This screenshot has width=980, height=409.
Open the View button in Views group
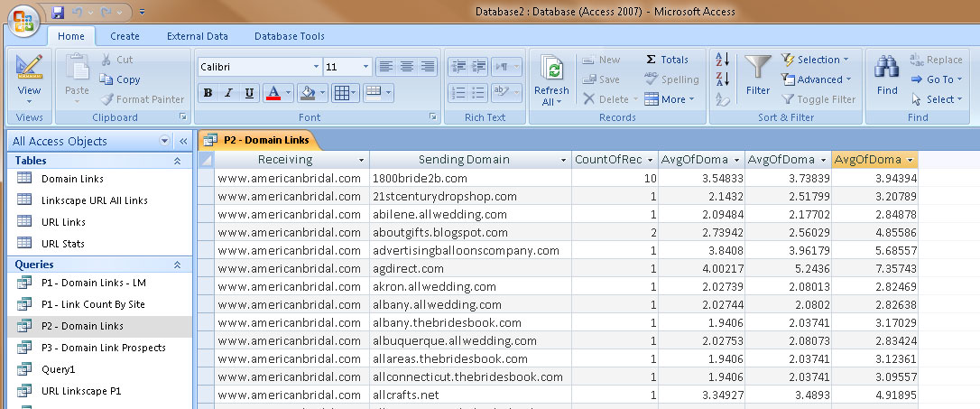[x=30, y=79]
